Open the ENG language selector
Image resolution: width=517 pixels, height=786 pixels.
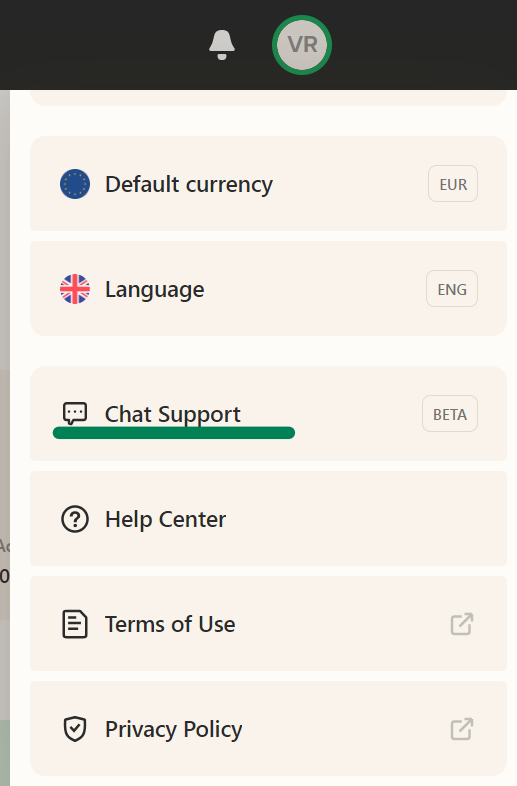[452, 289]
